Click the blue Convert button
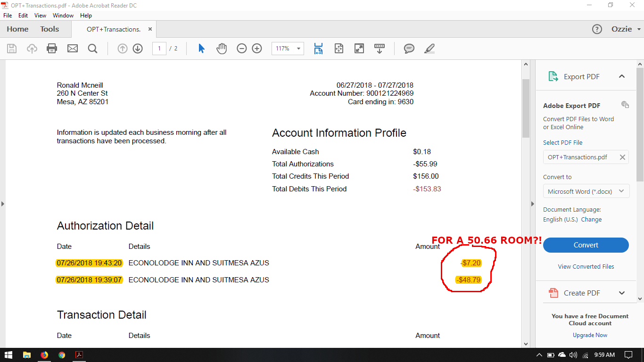The width and height of the screenshot is (644, 362). click(x=586, y=245)
